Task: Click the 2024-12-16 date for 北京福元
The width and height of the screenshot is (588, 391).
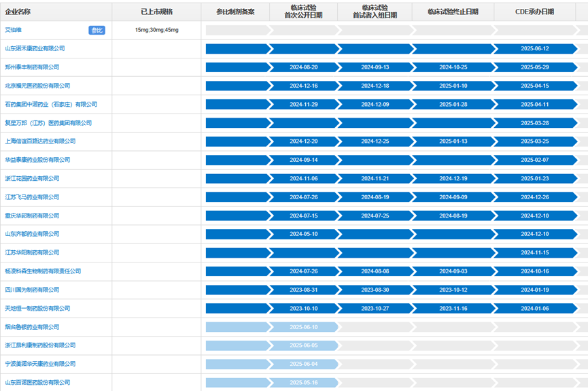Action: [x=304, y=86]
